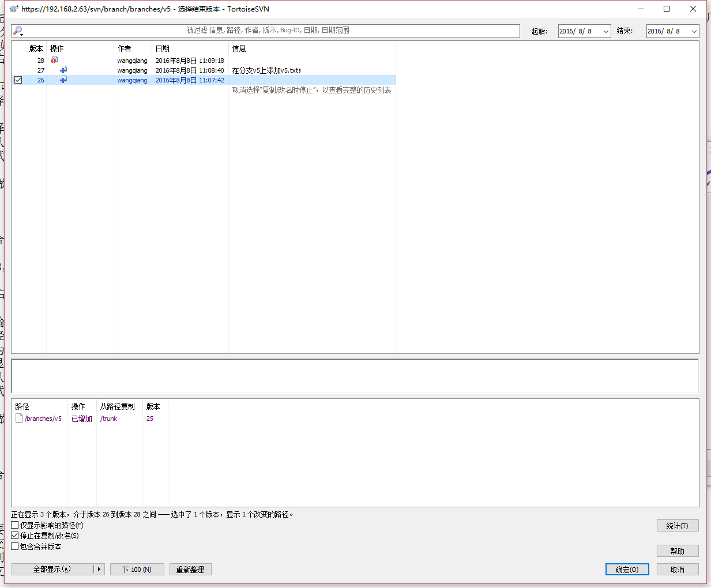711x588 pixels.
Task: Click the 重新整理 refresh button
Action: [190, 570]
